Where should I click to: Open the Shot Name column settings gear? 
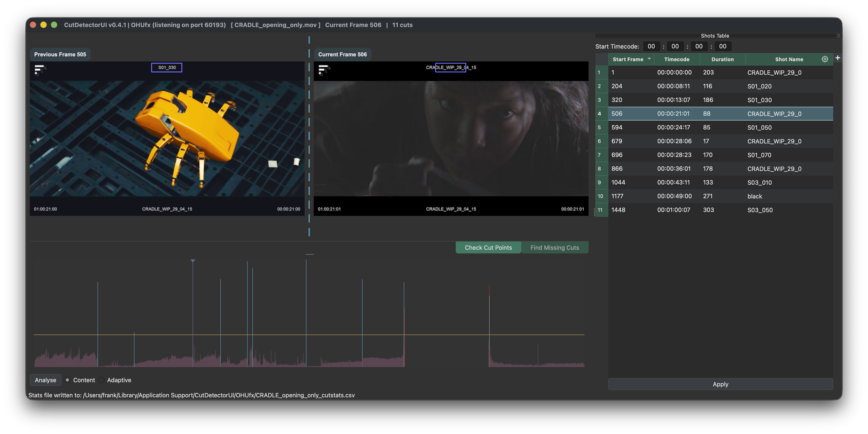824,59
